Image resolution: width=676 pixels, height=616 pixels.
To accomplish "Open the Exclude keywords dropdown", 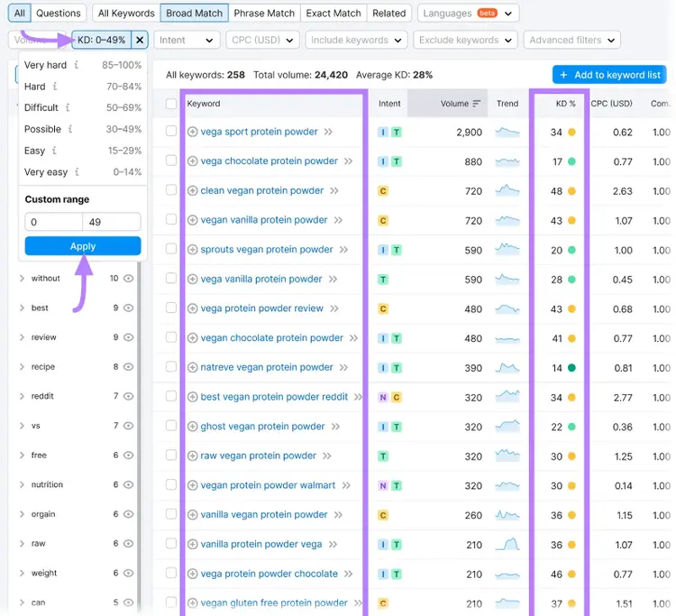I will (465, 40).
